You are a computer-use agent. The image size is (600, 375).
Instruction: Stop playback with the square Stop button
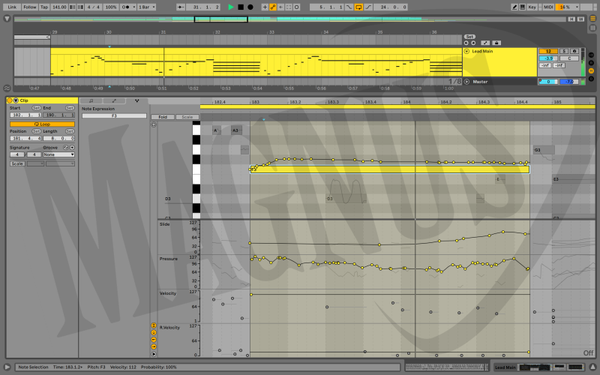240,7
